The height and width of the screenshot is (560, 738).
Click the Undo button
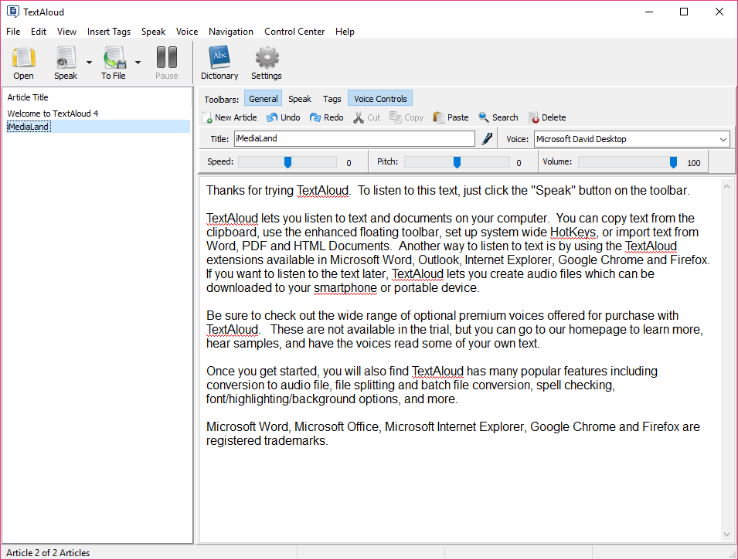(x=284, y=117)
